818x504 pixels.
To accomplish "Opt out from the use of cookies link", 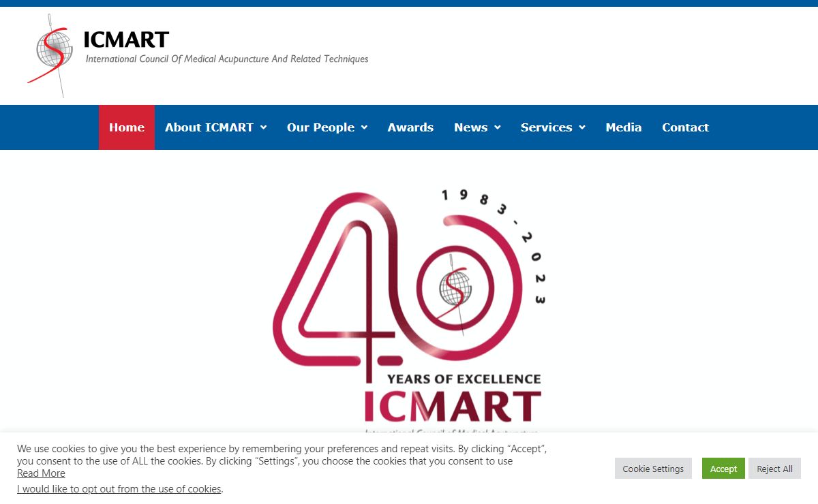I will click(x=119, y=489).
